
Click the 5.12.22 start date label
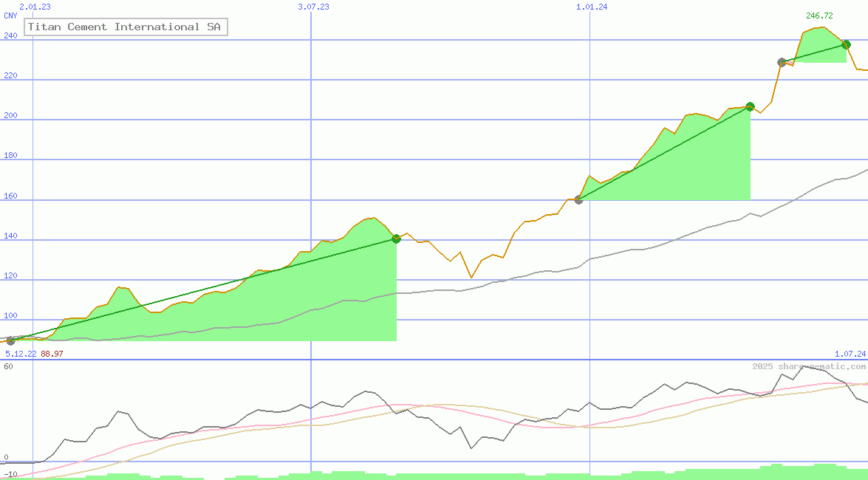click(21, 354)
